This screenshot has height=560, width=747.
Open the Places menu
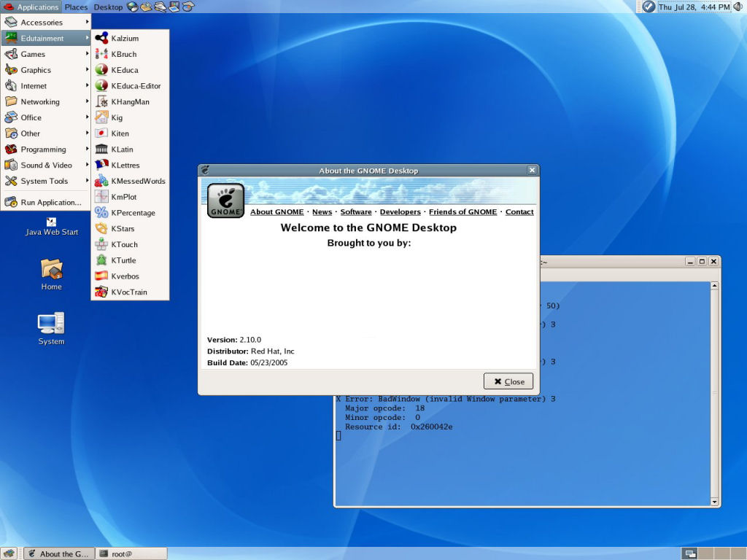(76, 7)
